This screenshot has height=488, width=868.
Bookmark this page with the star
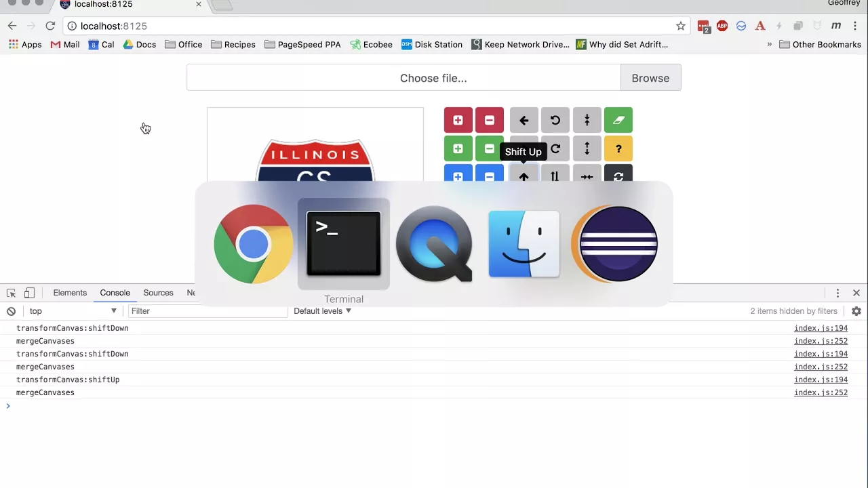click(680, 26)
